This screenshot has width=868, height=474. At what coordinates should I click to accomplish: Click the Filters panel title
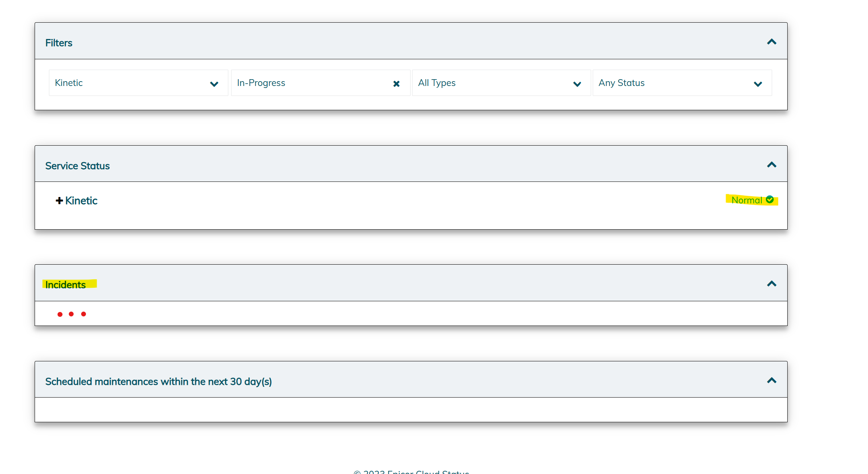coord(59,43)
